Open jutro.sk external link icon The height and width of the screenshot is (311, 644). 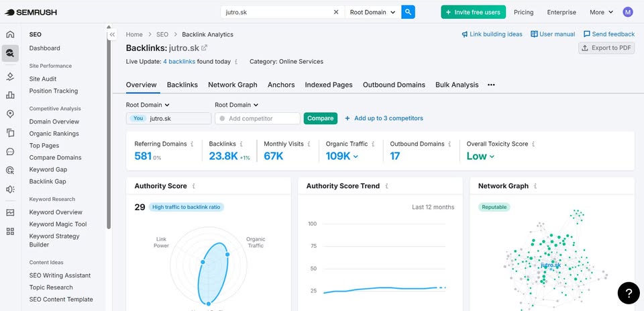tap(204, 48)
